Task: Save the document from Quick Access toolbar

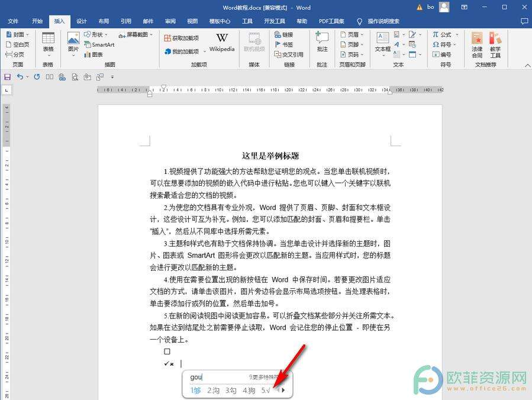Action: pyautogui.click(x=7, y=76)
